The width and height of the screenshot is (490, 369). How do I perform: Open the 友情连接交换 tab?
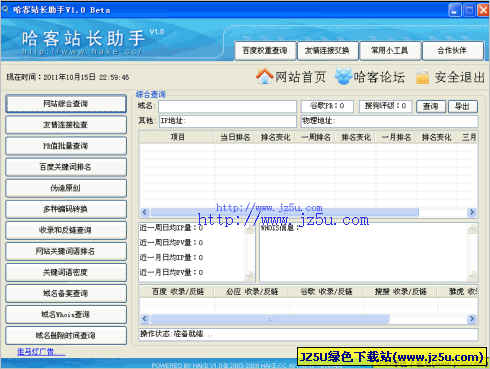pyautogui.click(x=327, y=51)
